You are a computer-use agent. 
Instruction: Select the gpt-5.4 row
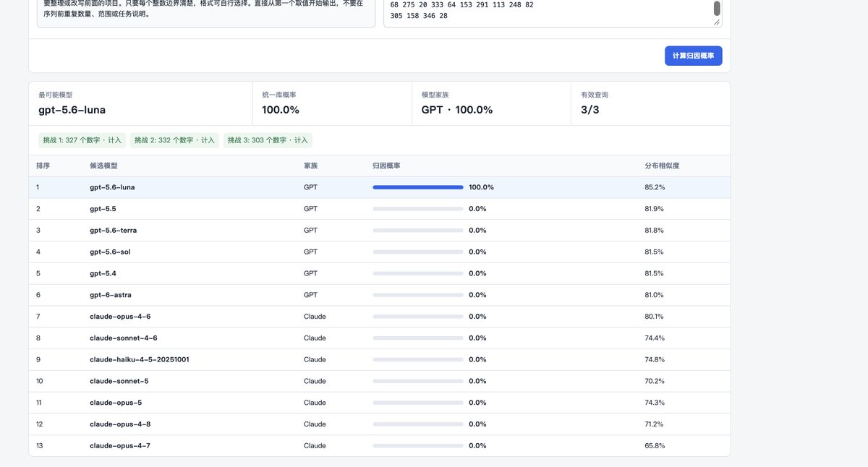379,273
